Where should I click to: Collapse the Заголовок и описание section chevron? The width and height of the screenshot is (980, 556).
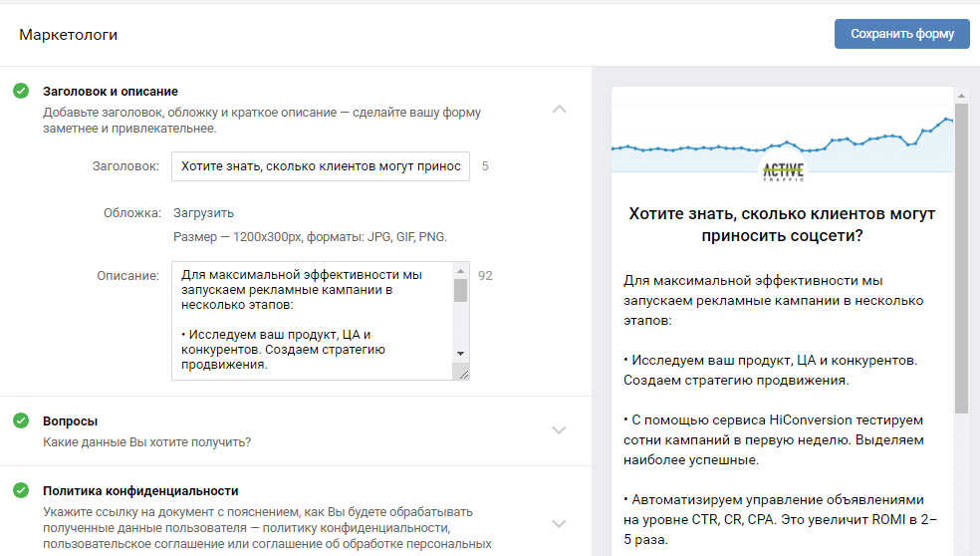pos(559,109)
